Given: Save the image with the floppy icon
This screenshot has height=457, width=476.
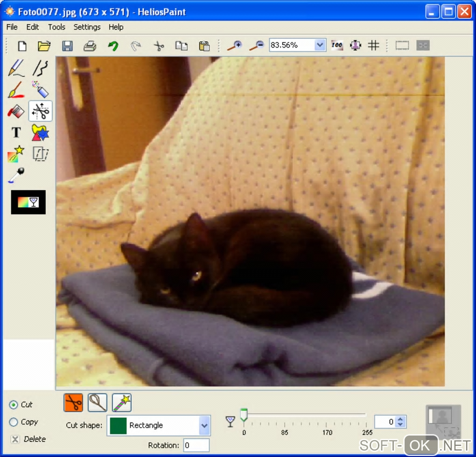Looking at the screenshot, I should 67,46.
